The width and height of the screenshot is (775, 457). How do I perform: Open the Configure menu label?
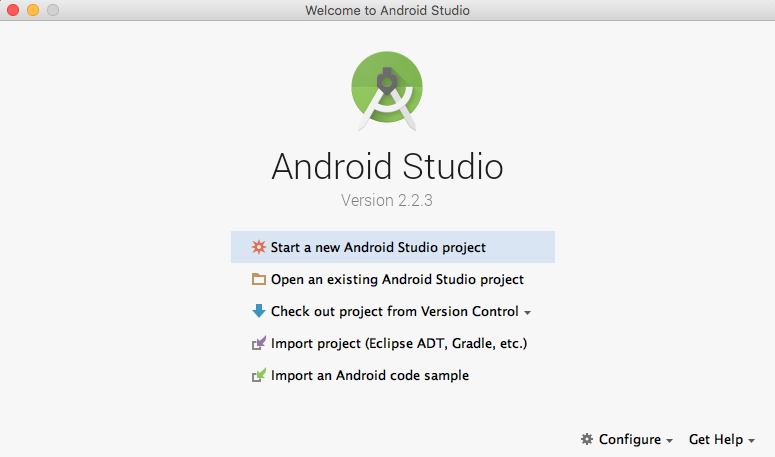click(x=629, y=439)
